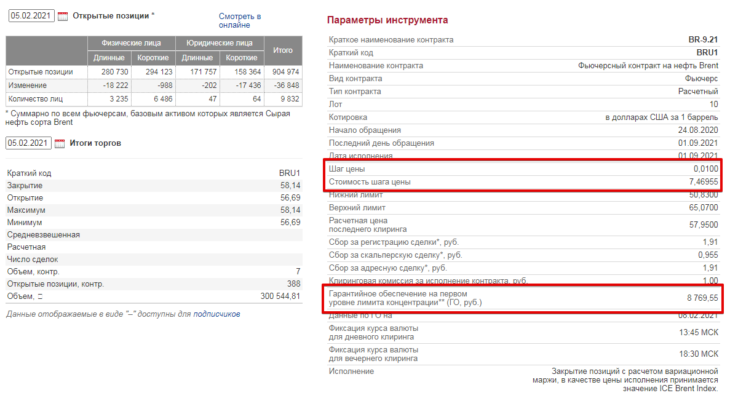Viewport: 730px width, 401px height.
Task: Click open positions contracts value 388
Action: [294, 284]
